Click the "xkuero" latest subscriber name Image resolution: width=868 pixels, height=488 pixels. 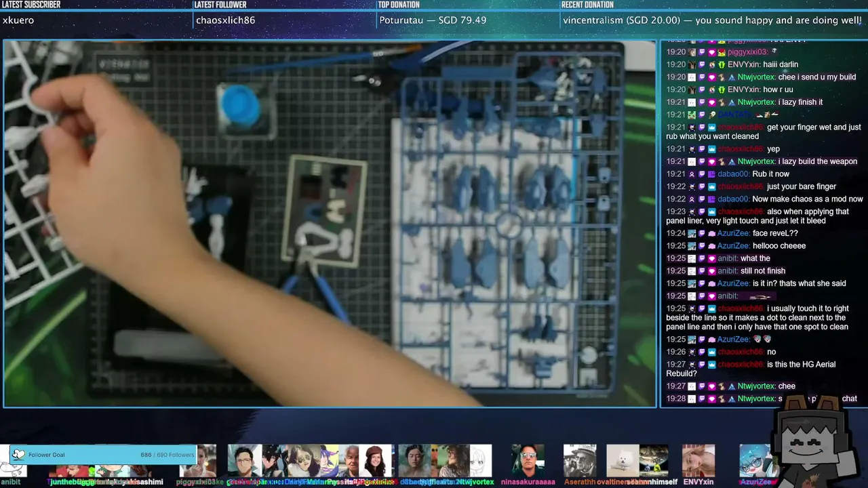point(18,20)
